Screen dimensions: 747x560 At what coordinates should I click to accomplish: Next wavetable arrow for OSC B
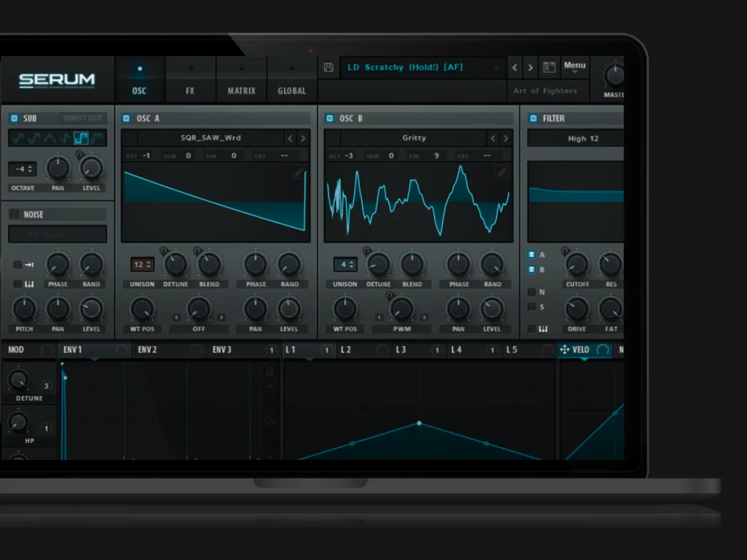pos(506,138)
